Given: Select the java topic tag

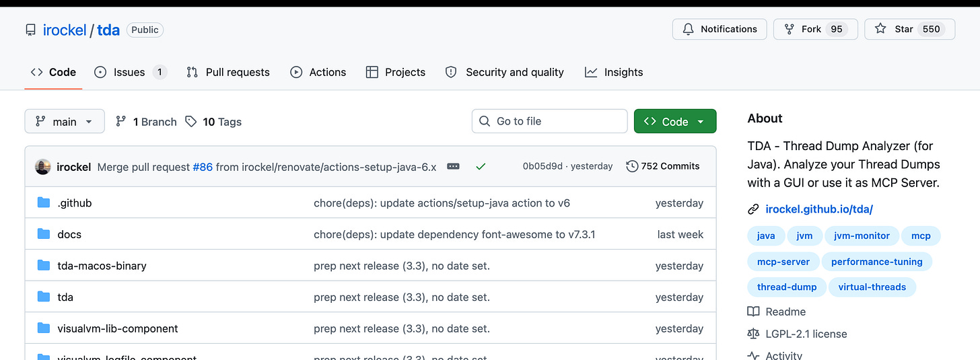Looking at the screenshot, I should (x=766, y=236).
